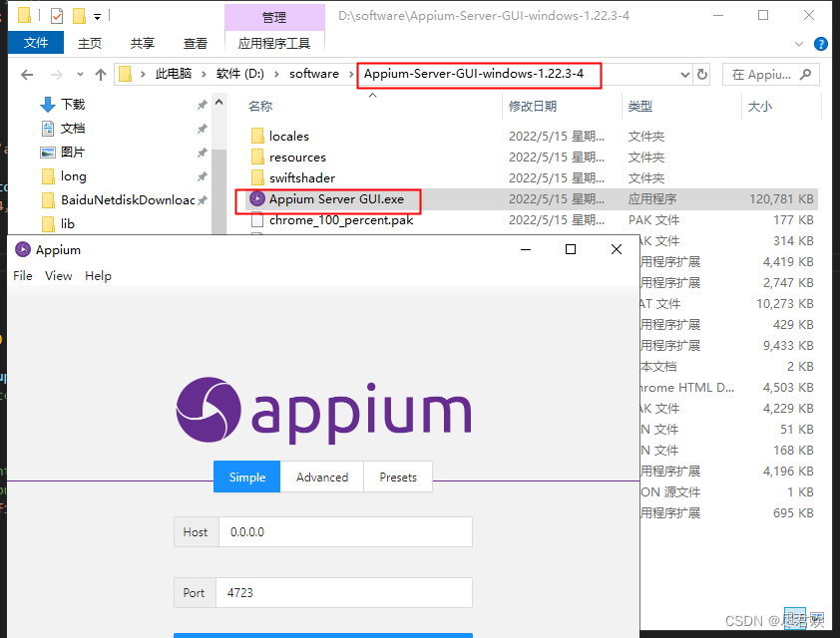The height and width of the screenshot is (638, 840).
Task: Click 应用程序 type cell of Appium exe
Action: point(652,199)
